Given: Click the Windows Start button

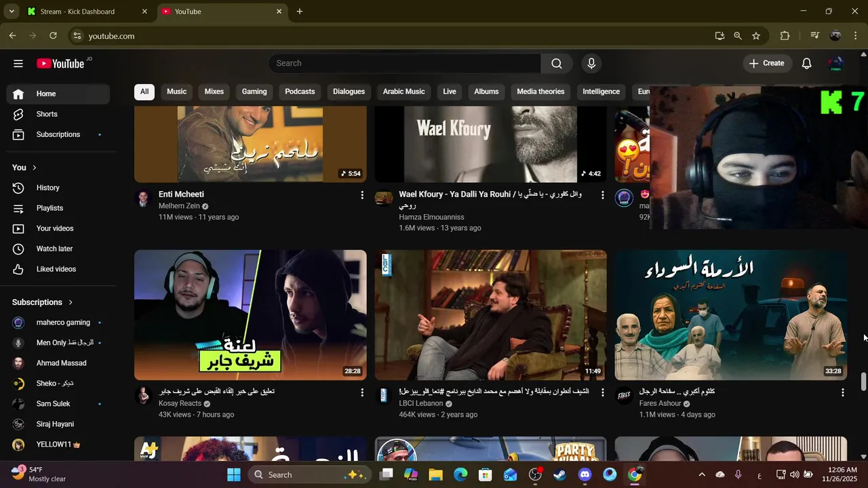Looking at the screenshot, I should (x=234, y=474).
